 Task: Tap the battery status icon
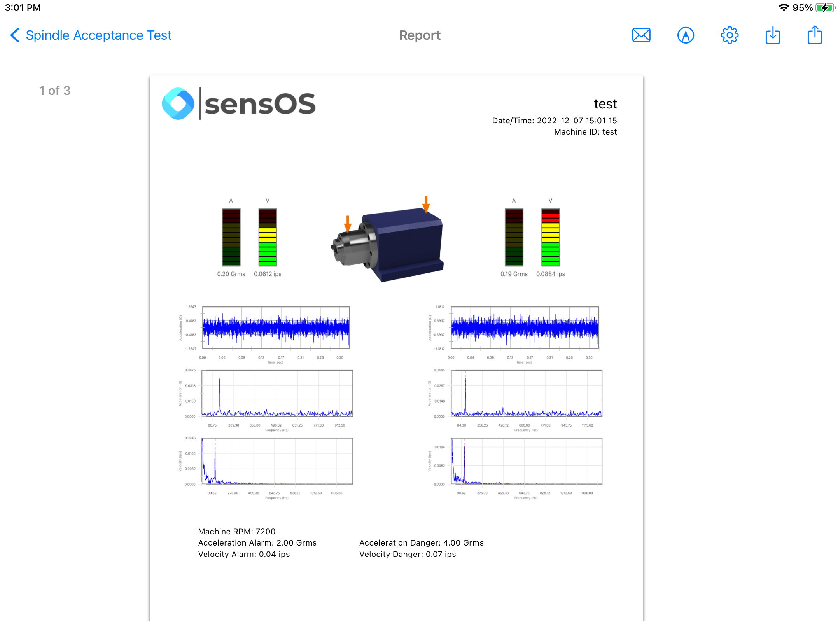(825, 8)
